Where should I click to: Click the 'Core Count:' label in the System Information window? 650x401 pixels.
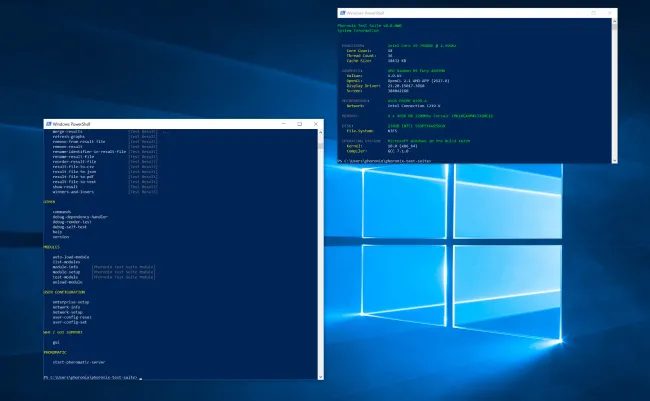[359, 51]
